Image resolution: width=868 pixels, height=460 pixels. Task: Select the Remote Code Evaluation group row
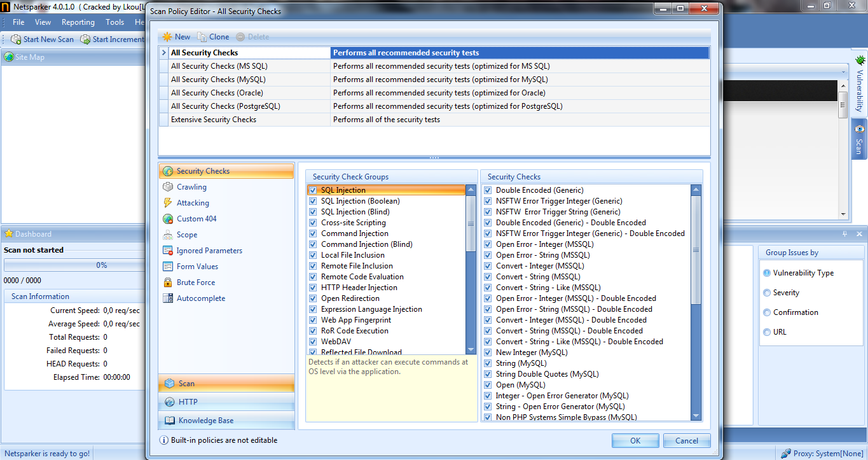click(387, 277)
